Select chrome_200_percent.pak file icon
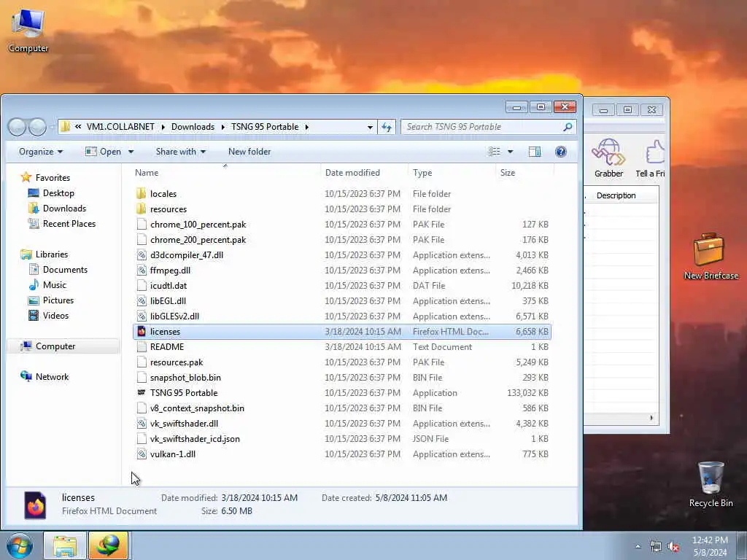The image size is (747, 560). click(141, 239)
